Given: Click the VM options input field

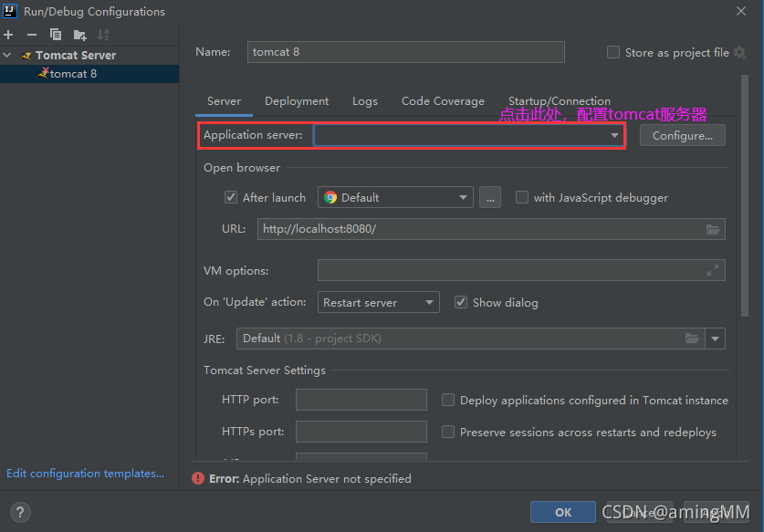Looking at the screenshot, I should (x=521, y=270).
